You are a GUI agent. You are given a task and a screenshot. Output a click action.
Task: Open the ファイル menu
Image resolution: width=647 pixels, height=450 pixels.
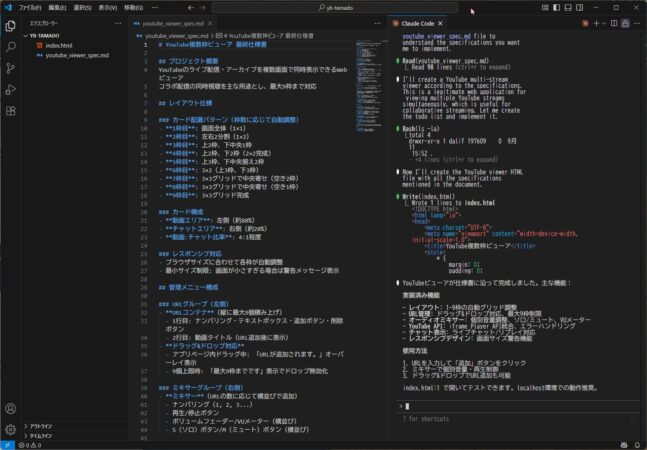point(30,7)
